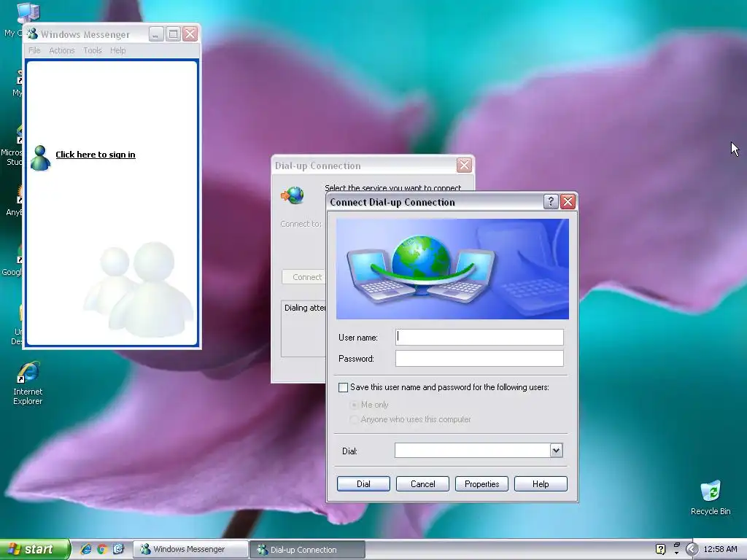
Task: Click the 'Click here to sign in' link
Action: coord(96,155)
